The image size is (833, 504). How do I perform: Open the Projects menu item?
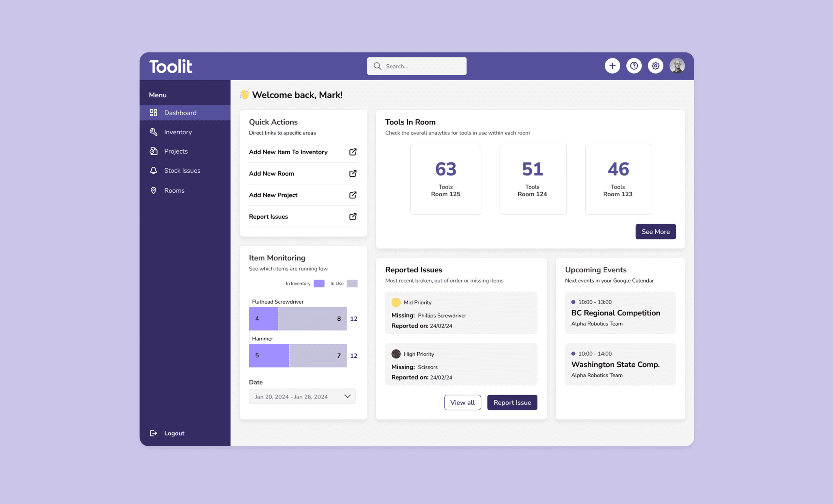pyautogui.click(x=176, y=151)
